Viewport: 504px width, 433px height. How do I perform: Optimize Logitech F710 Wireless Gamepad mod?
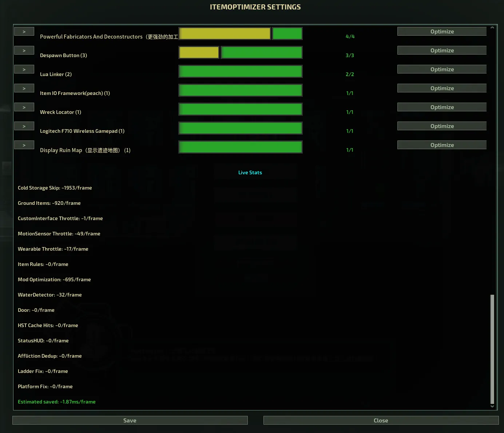point(441,126)
